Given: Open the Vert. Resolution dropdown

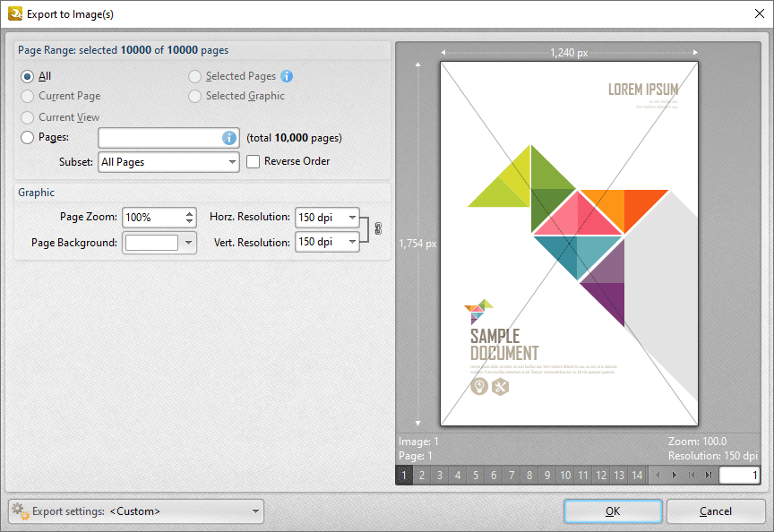Looking at the screenshot, I should point(353,241).
